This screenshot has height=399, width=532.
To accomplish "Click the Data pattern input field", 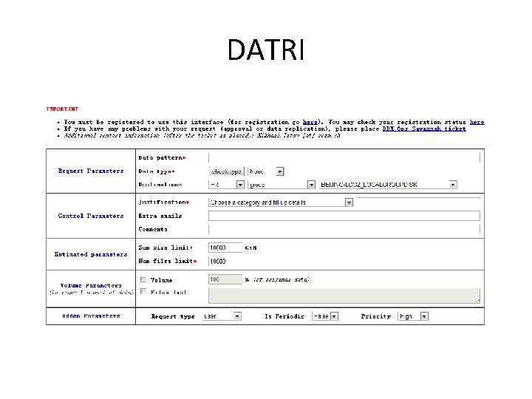I will [344, 158].
